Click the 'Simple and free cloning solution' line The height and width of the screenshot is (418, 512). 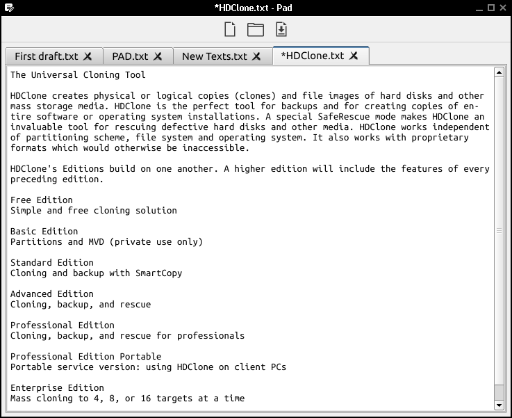[94, 210]
